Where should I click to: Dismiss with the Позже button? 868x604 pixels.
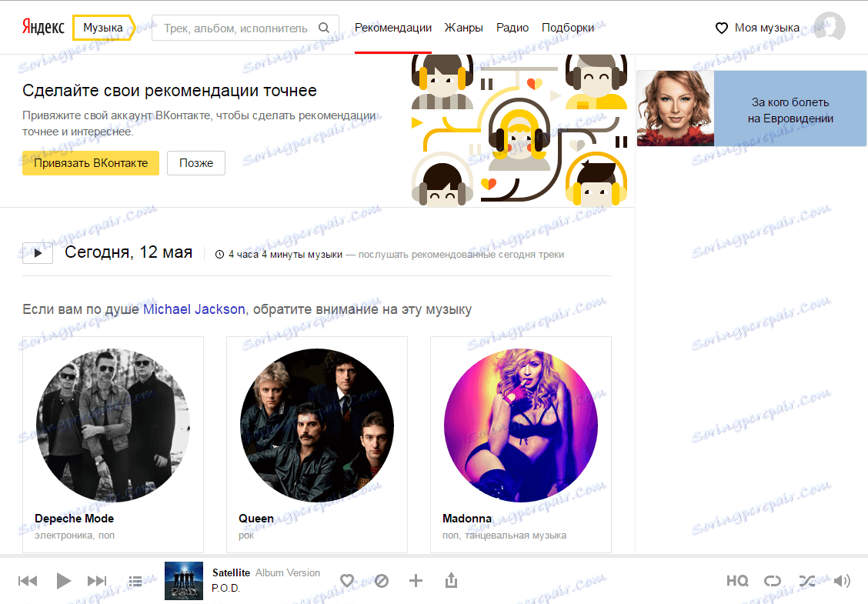pos(196,163)
